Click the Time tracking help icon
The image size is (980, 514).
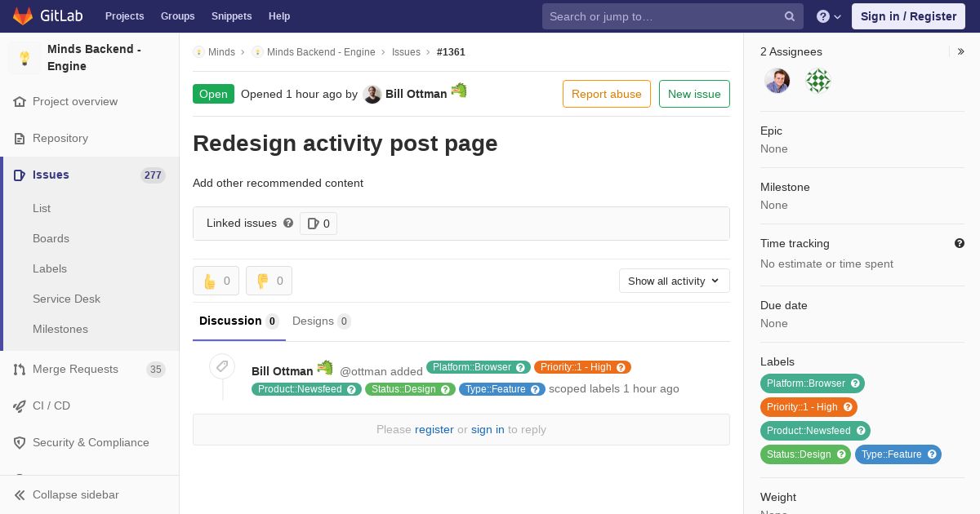click(x=960, y=243)
